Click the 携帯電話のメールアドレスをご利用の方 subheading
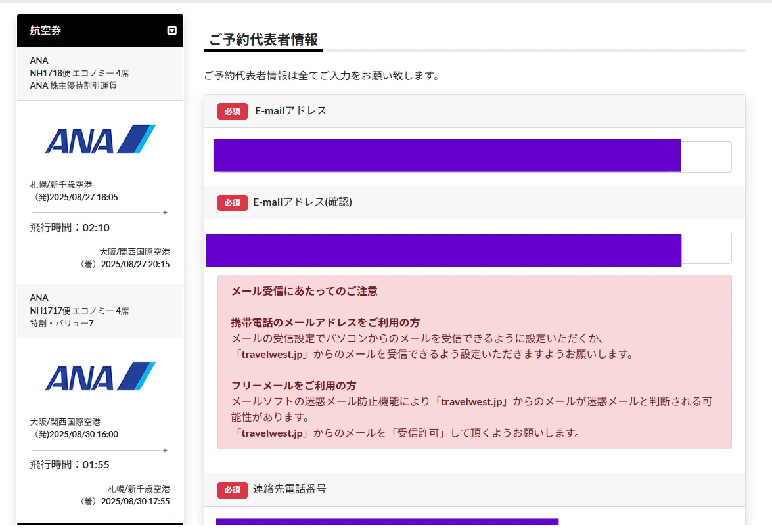 coord(325,323)
